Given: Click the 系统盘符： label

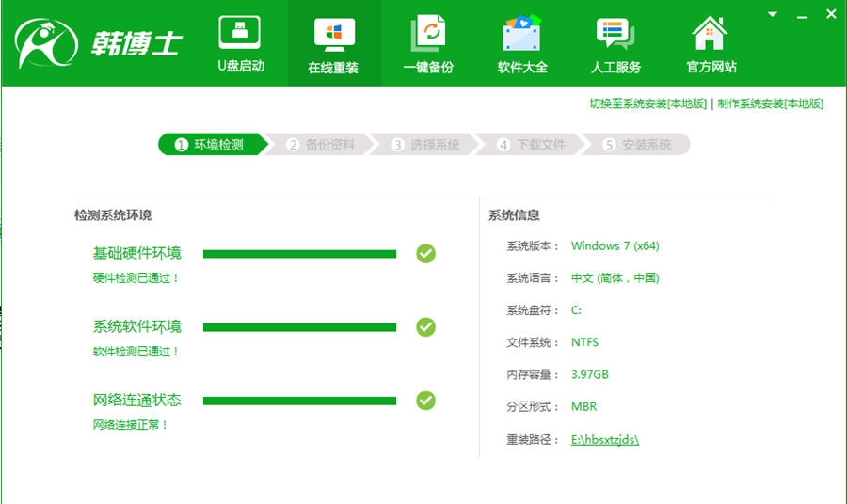Looking at the screenshot, I should (534, 310).
